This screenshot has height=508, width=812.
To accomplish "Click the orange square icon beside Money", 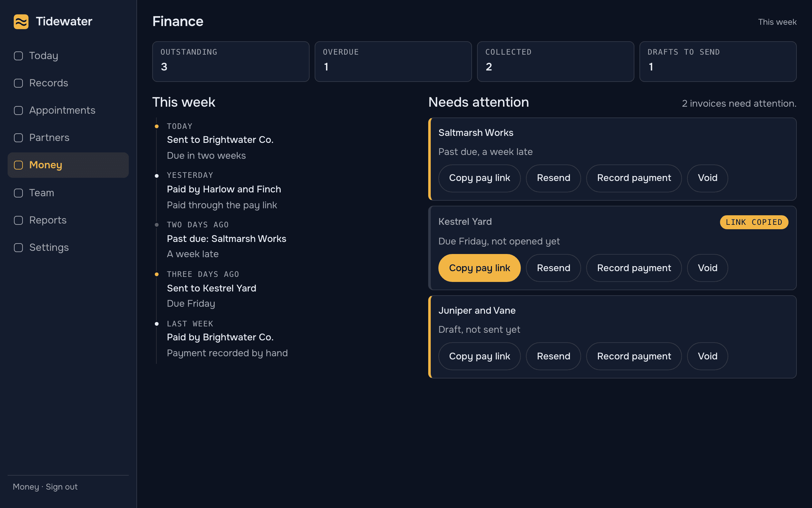I will coord(18,165).
